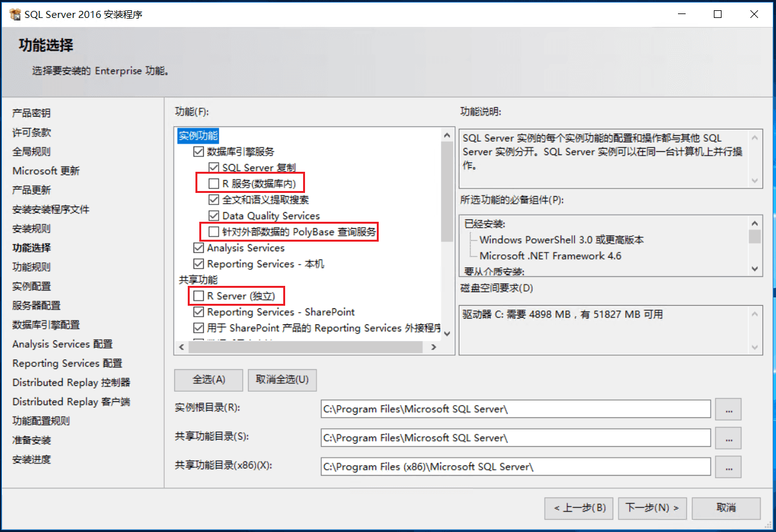Click the 实例根目录 path field

pyautogui.click(x=516, y=409)
